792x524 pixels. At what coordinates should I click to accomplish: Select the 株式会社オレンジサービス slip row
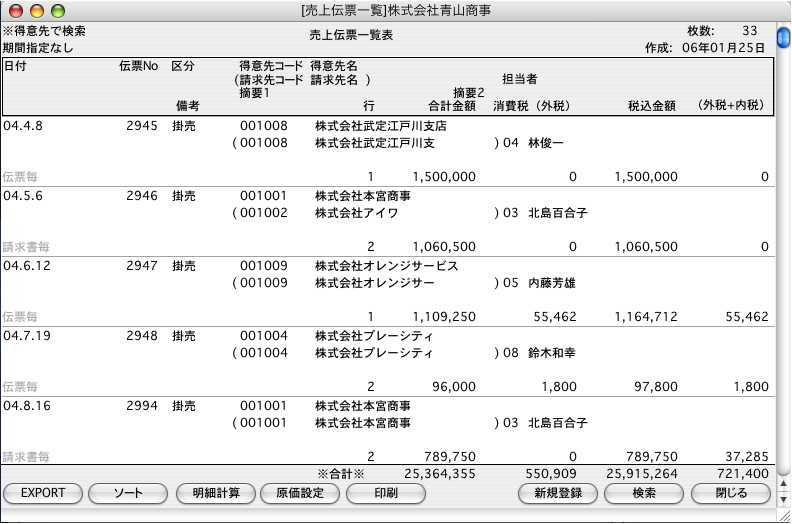click(x=386, y=267)
